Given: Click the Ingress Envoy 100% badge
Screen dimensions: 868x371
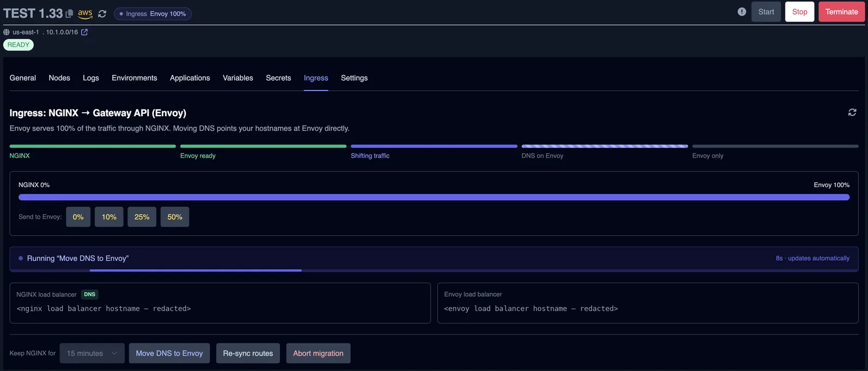Looking at the screenshot, I should [x=152, y=14].
